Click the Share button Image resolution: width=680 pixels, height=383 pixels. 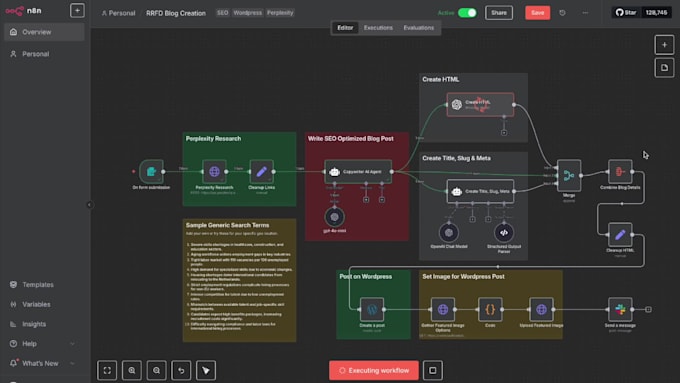pyautogui.click(x=499, y=13)
